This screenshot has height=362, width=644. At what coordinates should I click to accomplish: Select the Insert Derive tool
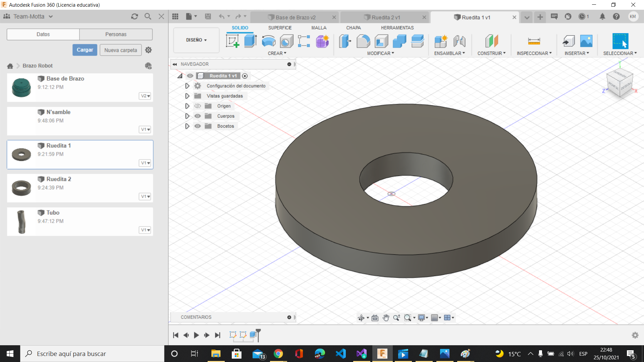click(569, 41)
